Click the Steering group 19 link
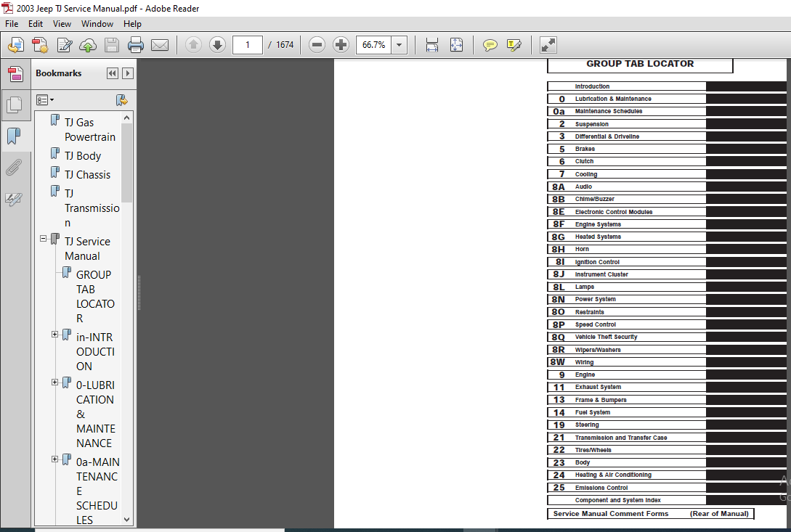 click(627, 425)
